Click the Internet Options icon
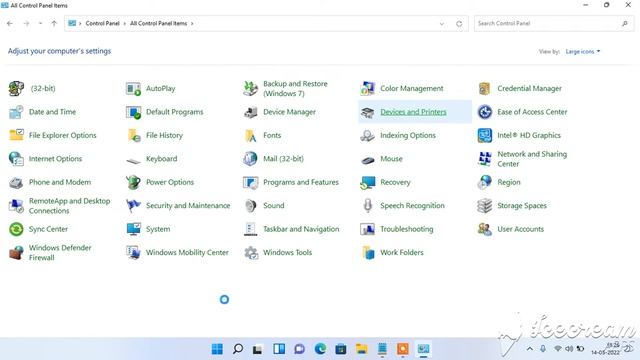Screen dimensions: 640x360 click(16, 159)
